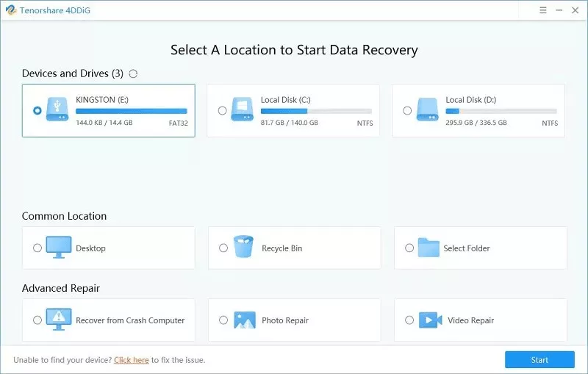Click the Local Disk (C:) usage bar

point(316,111)
